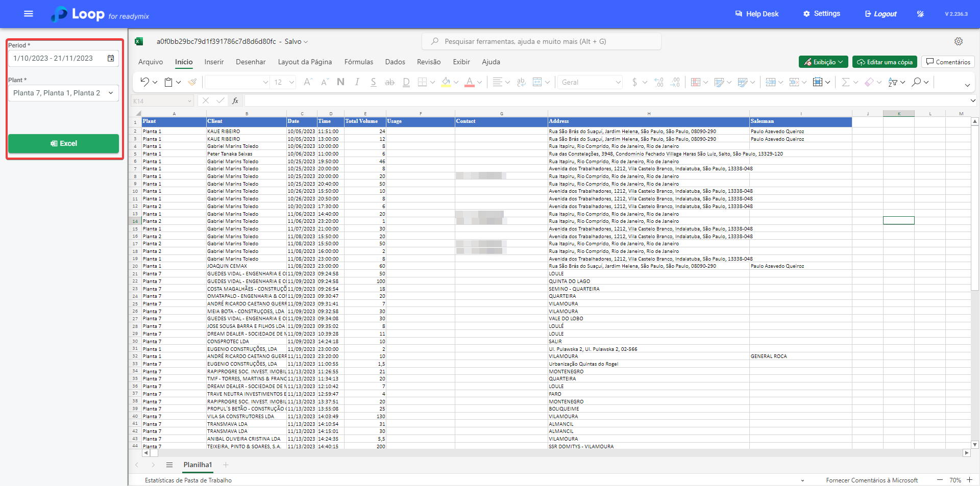
Task: Click the Editar uma cópia button
Action: pyautogui.click(x=885, y=62)
